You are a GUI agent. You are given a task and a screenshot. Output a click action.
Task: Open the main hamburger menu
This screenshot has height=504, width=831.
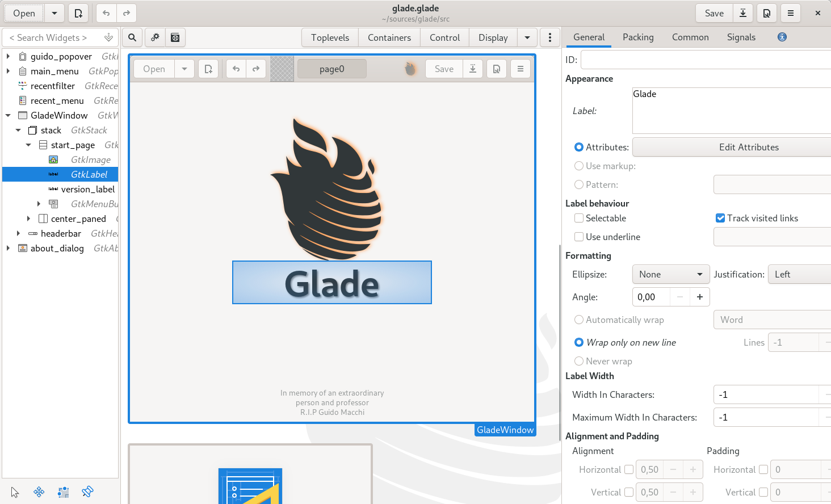tap(790, 13)
